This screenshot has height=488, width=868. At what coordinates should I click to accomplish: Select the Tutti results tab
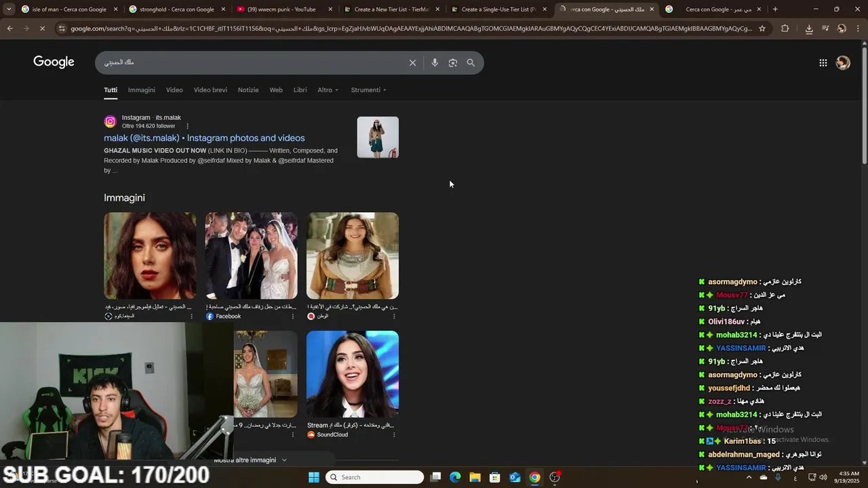click(111, 89)
